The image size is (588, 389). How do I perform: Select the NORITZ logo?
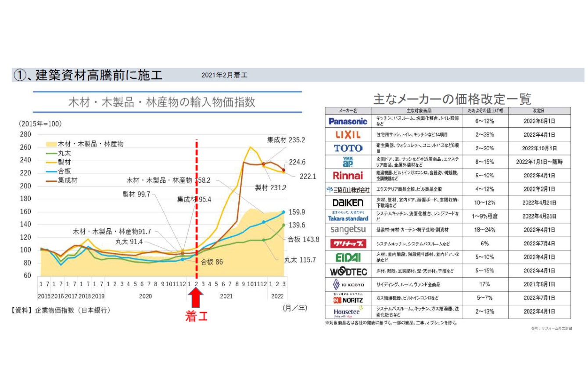point(348,298)
